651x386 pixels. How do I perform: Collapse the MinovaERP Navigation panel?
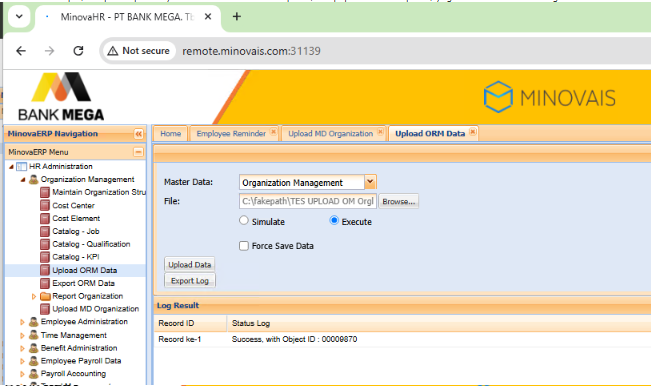coord(138,134)
